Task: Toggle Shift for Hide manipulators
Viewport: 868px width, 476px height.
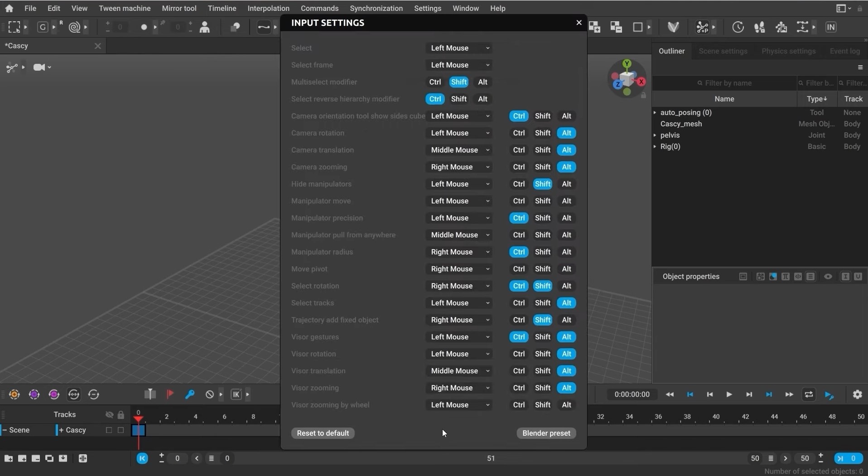Action: click(x=542, y=184)
